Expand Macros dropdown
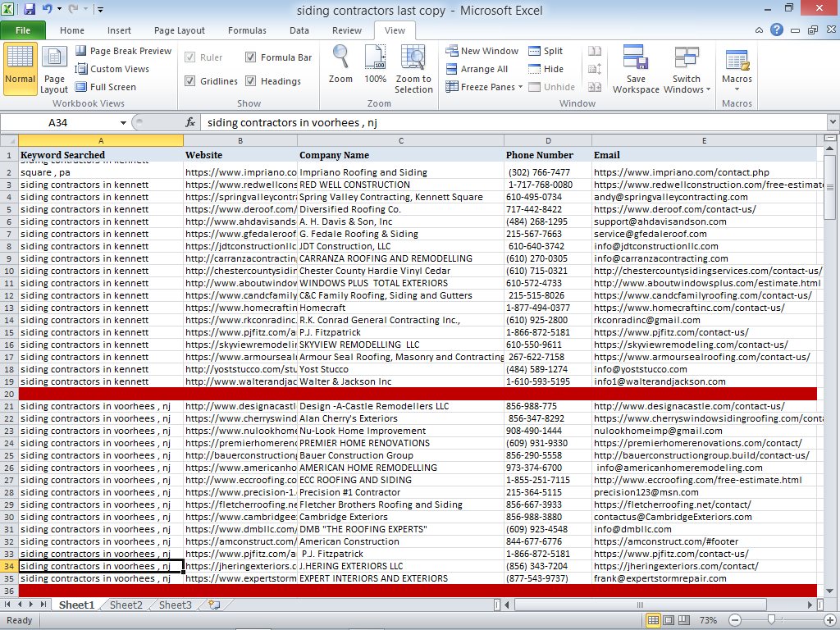The image size is (840, 630). click(737, 89)
